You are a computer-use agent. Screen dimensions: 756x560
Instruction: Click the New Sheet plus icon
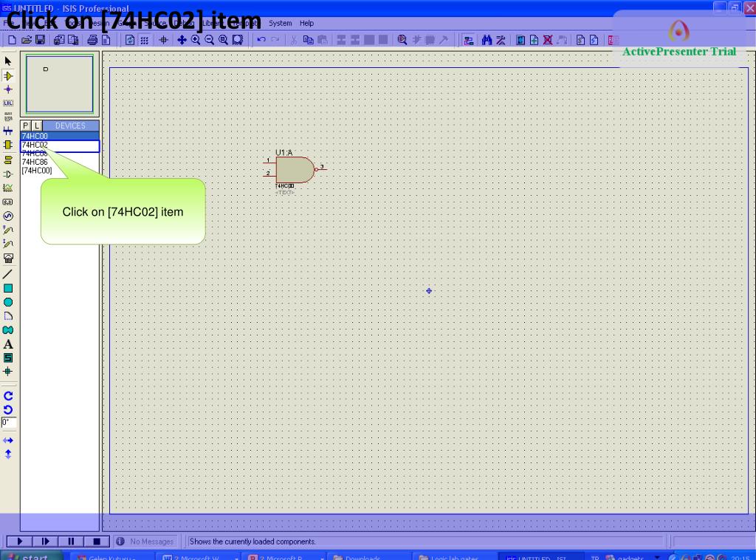pos(535,40)
